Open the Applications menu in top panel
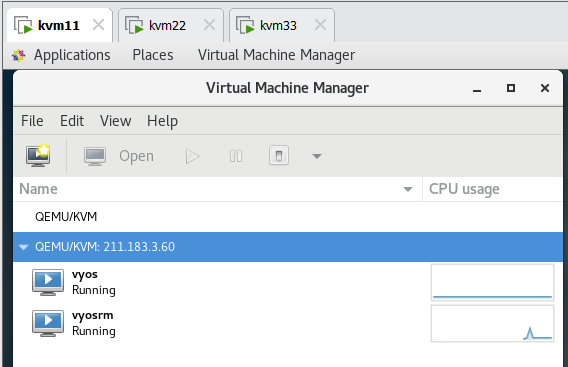568x367 pixels. [72, 55]
